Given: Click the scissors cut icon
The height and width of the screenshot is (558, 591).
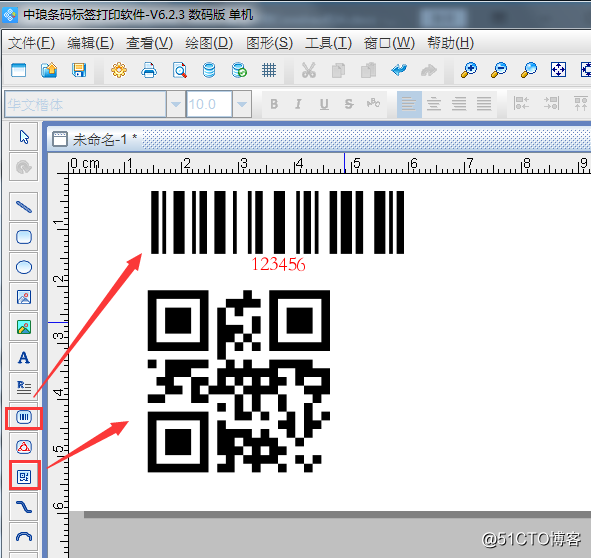Looking at the screenshot, I should 309,70.
